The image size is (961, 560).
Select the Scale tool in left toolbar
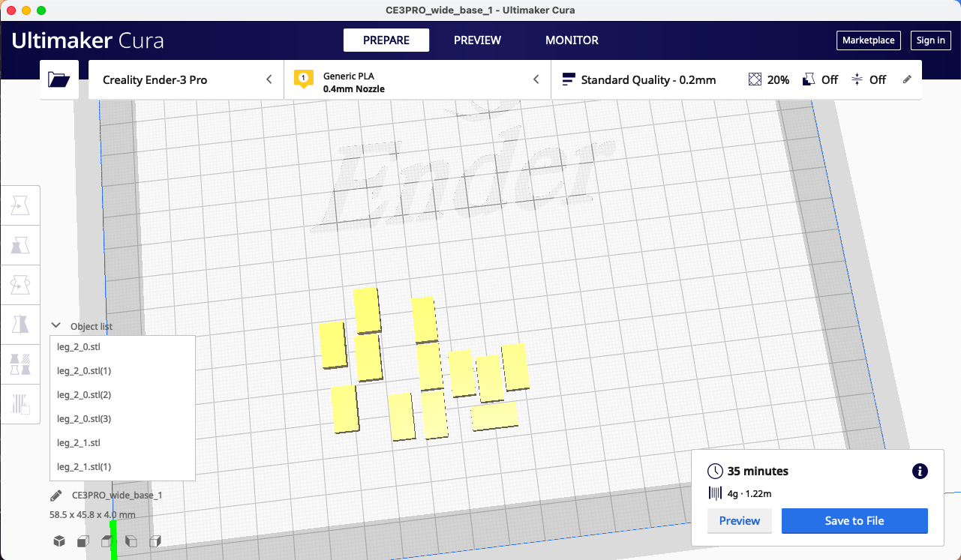[x=20, y=244]
